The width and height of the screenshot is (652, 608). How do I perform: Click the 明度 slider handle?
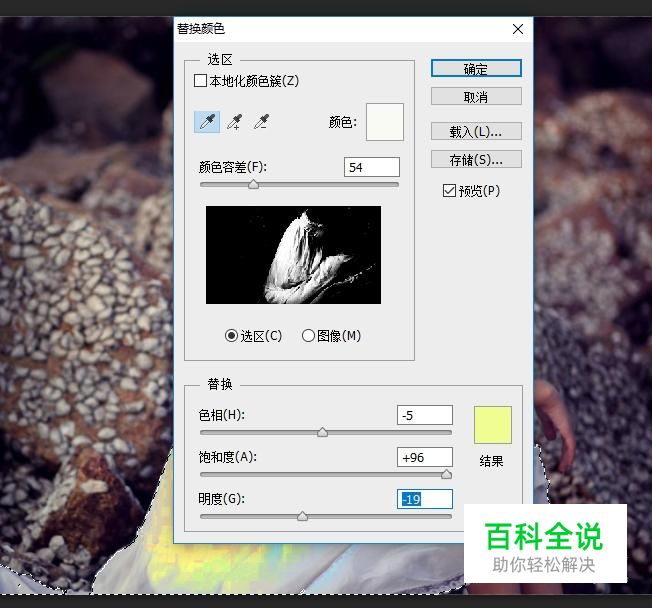click(303, 516)
